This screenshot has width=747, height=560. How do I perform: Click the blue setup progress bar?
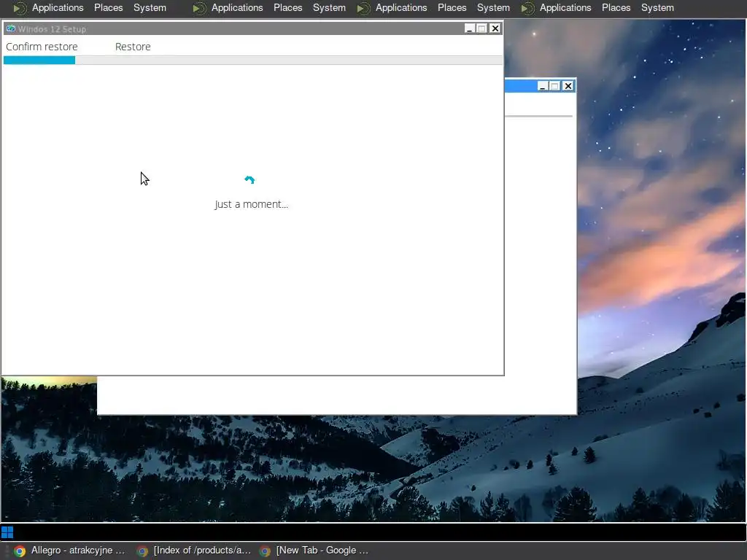click(39, 60)
